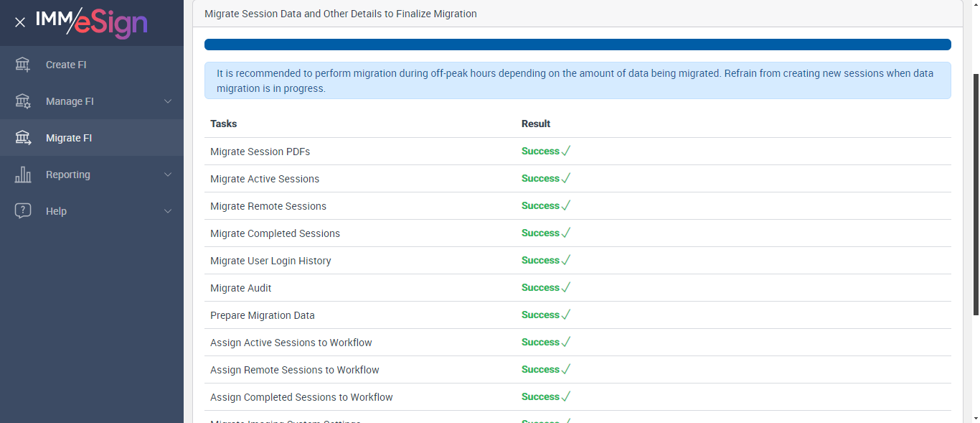Screen dimensions: 980x423
Task: Click the checkmark for Migrate Session PDFs
Action: (x=566, y=151)
